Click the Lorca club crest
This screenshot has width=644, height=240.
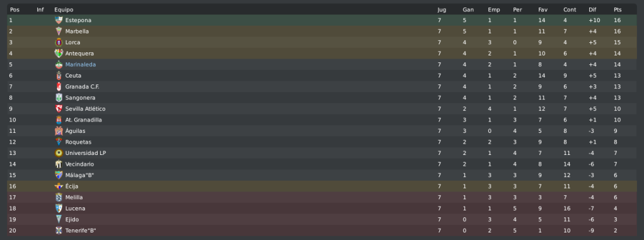pos(59,42)
